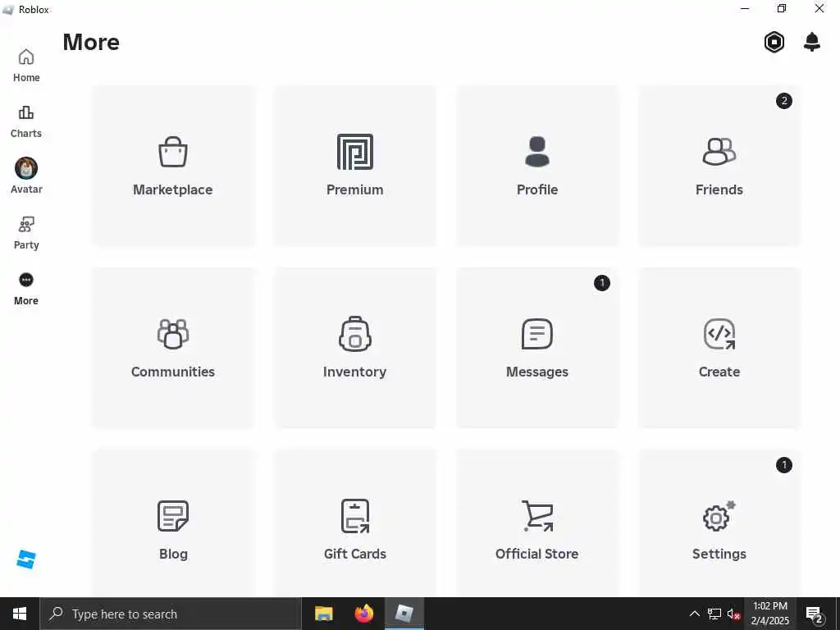Click the Windows Start button

click(20, 614)
